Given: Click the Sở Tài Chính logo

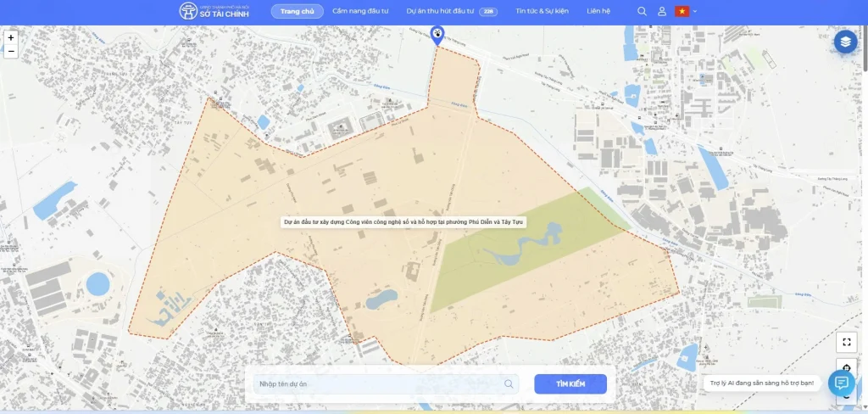Looking at the screenshot, I should [214, 11].
